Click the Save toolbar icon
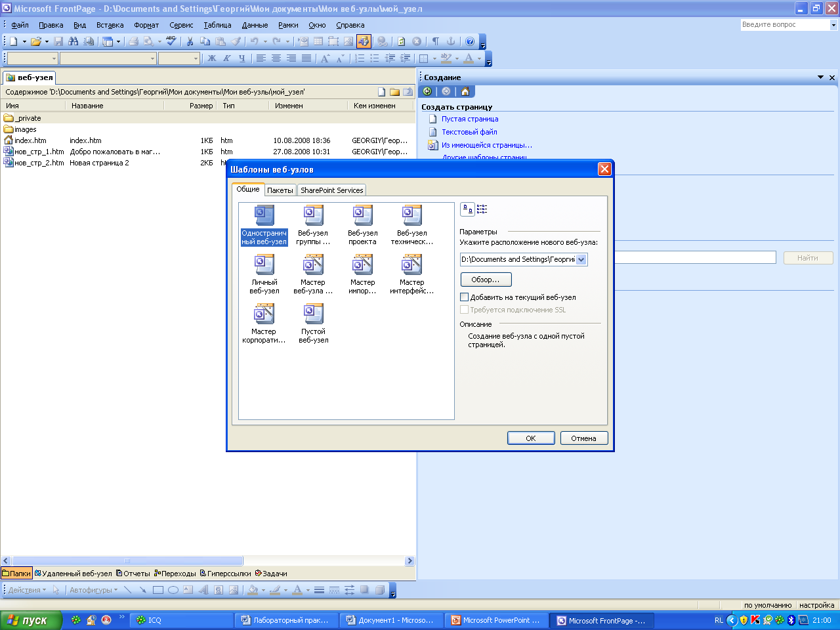The width and height of the screenshot is (840, 630). [58, 41]
